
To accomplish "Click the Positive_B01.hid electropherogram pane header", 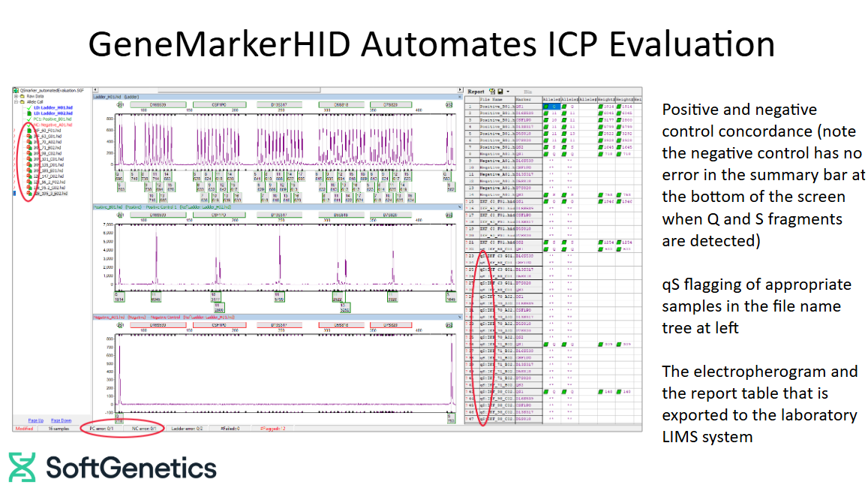I will pos(277,207).
